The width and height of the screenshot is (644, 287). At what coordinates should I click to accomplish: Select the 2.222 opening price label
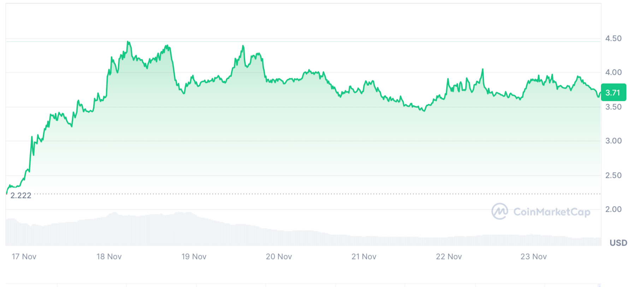tap(21, 196)
